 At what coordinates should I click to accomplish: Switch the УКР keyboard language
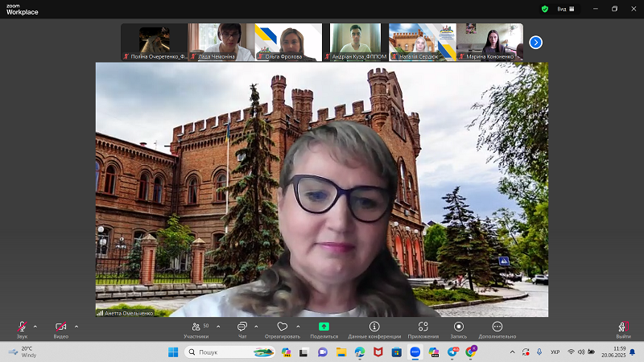(555, 352)
